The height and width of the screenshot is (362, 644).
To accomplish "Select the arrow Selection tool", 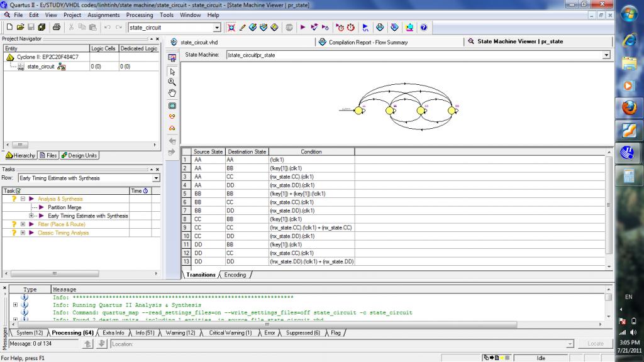I will 172,71.
